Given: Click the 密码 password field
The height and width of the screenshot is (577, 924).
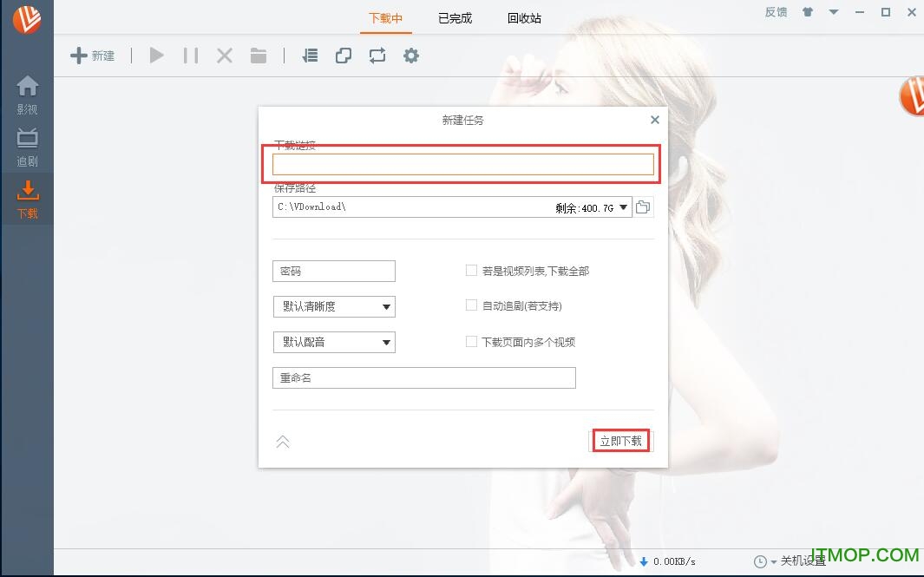Looking at the screenshot, I should [333, 271].
